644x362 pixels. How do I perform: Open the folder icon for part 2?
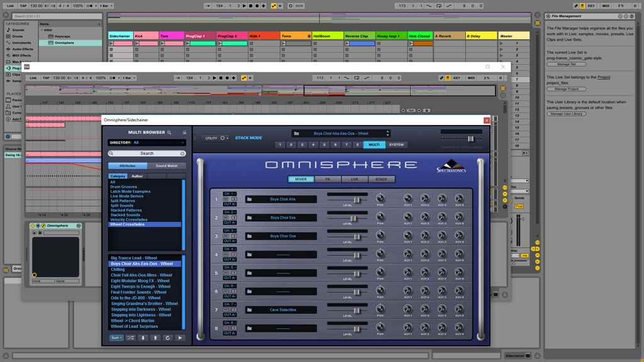(249, 218)
